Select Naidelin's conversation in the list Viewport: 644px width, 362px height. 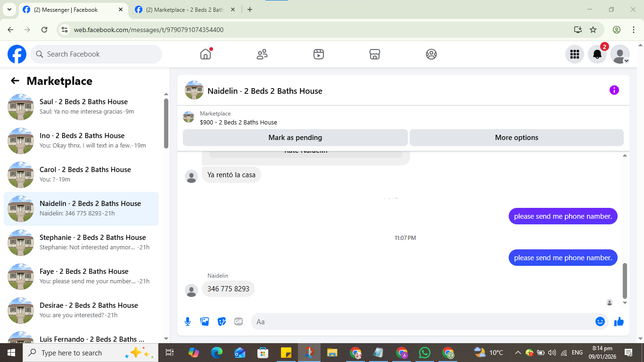[x=81, y=209]
